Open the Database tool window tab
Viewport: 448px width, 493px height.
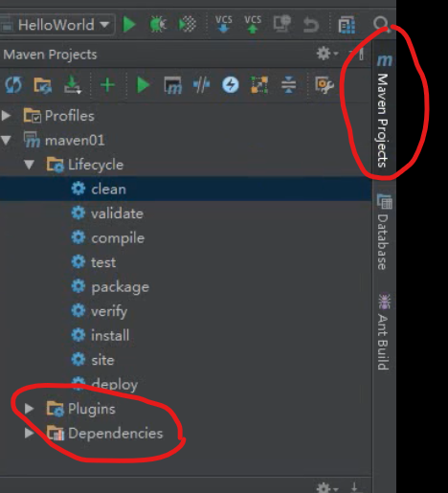click(384, 232)
